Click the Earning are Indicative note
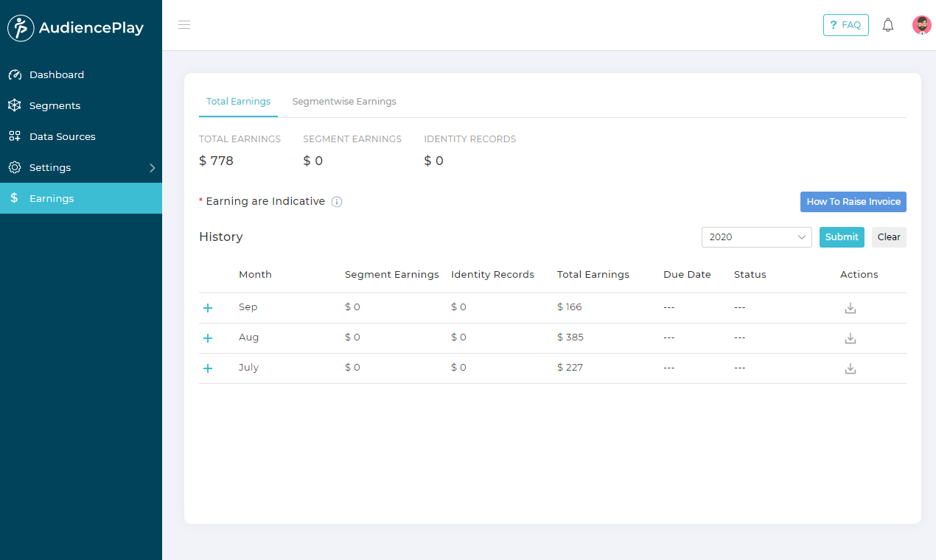The height and width of the screenshot is (560, 936). point(265,202)
